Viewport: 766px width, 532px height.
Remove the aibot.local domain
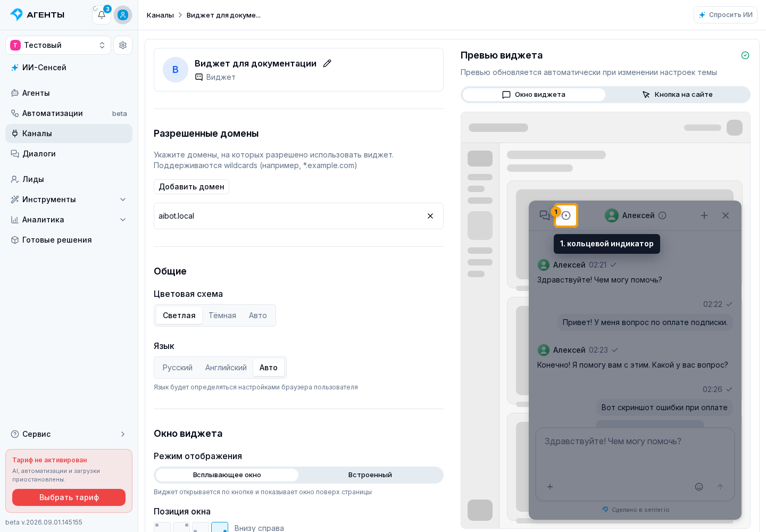[430, 216]
